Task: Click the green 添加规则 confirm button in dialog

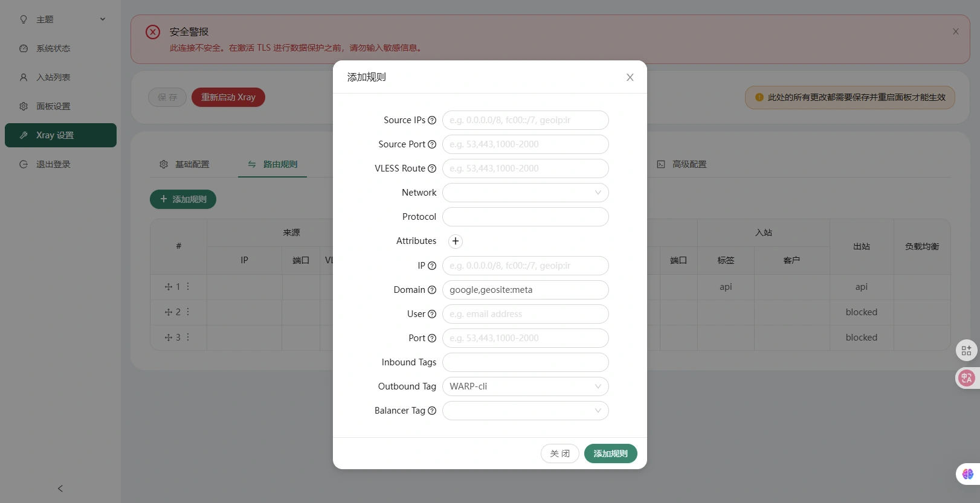Action: coord(610,453)
